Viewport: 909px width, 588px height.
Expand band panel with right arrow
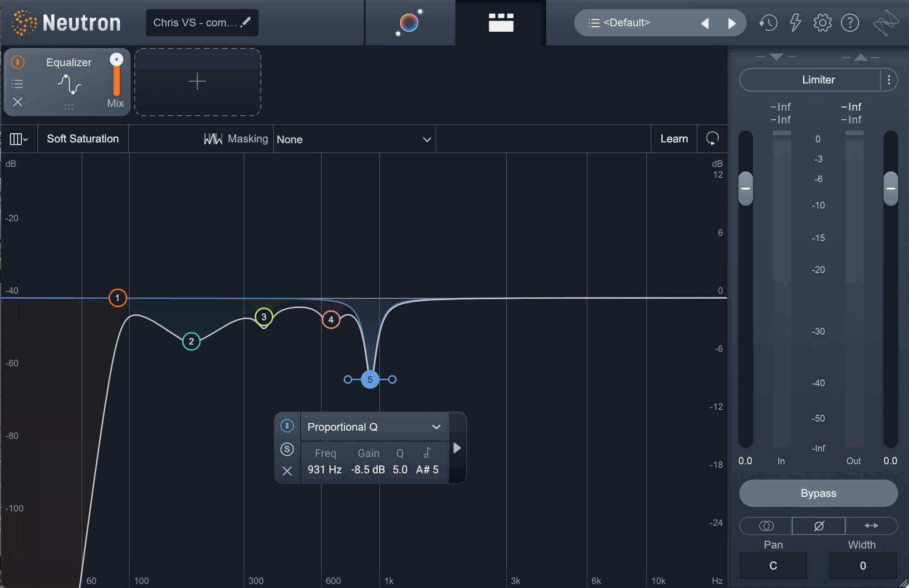click(x=457, y=448)
